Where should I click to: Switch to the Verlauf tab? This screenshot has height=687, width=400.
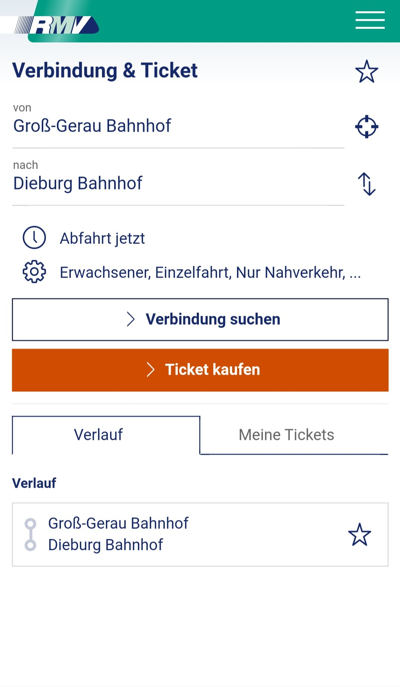point(106,435)
